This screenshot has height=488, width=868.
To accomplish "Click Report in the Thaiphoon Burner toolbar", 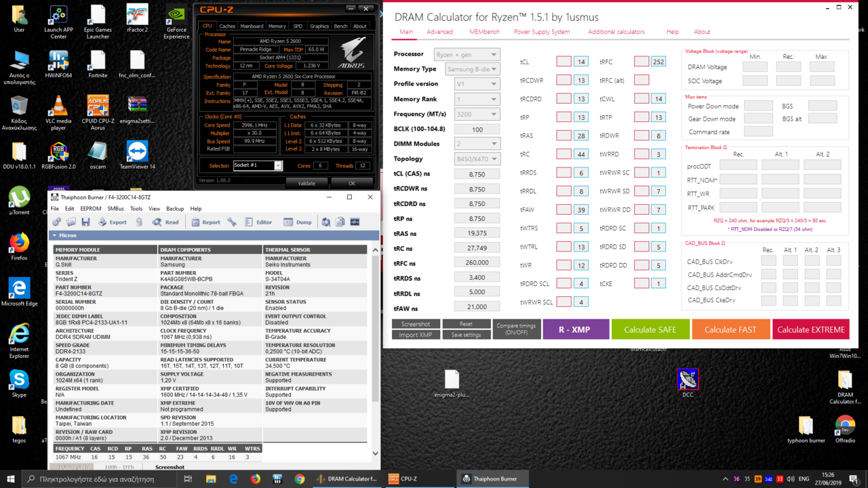I will (205, 222).
